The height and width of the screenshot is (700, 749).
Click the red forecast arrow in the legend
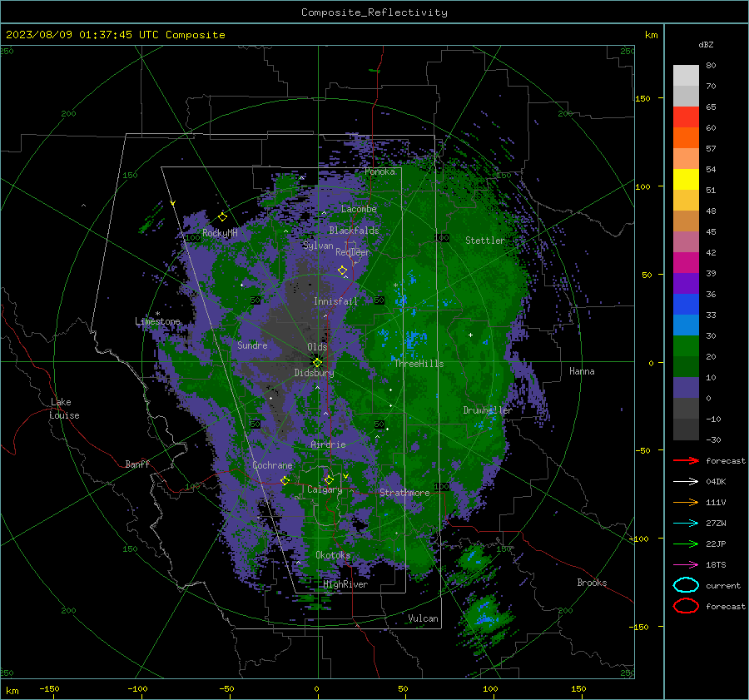coord(686,460)
